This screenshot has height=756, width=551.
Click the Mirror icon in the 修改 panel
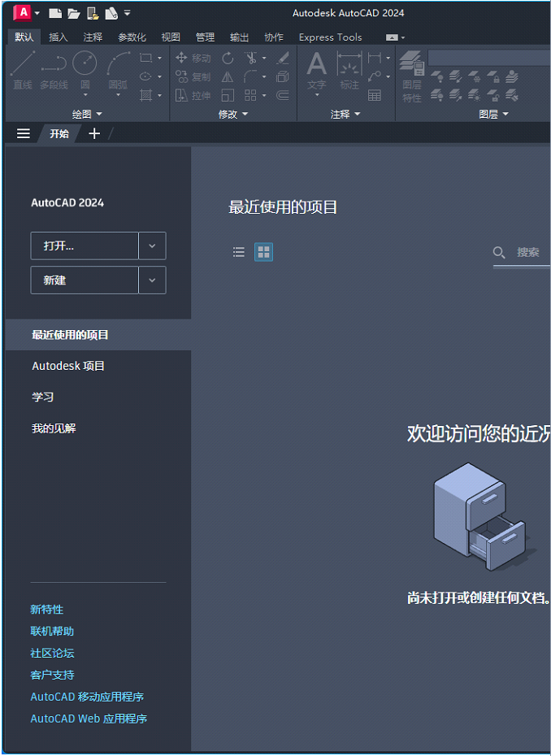click(228, 76)
